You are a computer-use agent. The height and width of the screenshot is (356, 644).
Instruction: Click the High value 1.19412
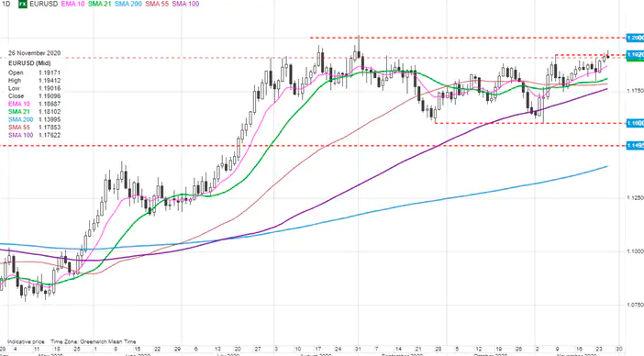coord(50,81)
